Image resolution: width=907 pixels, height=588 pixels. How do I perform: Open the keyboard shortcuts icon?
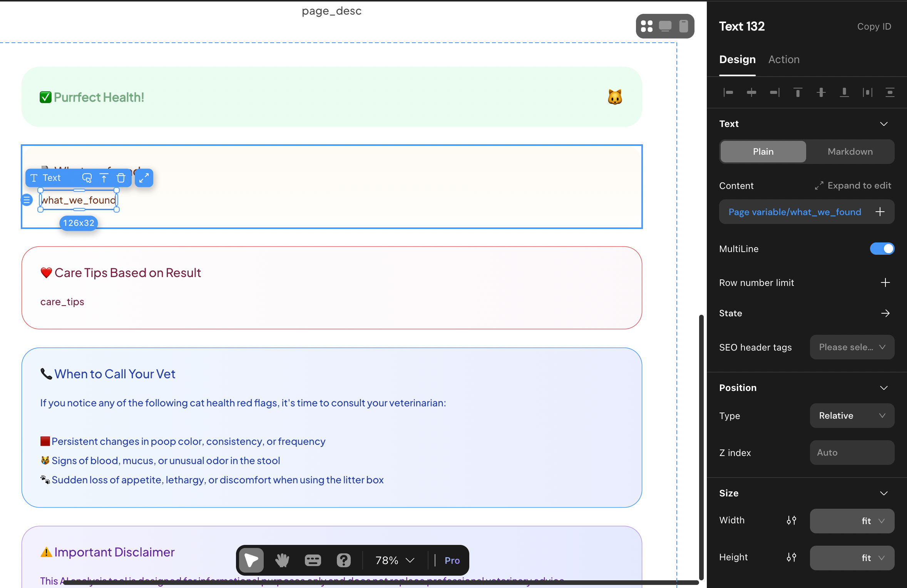point(313,560)
